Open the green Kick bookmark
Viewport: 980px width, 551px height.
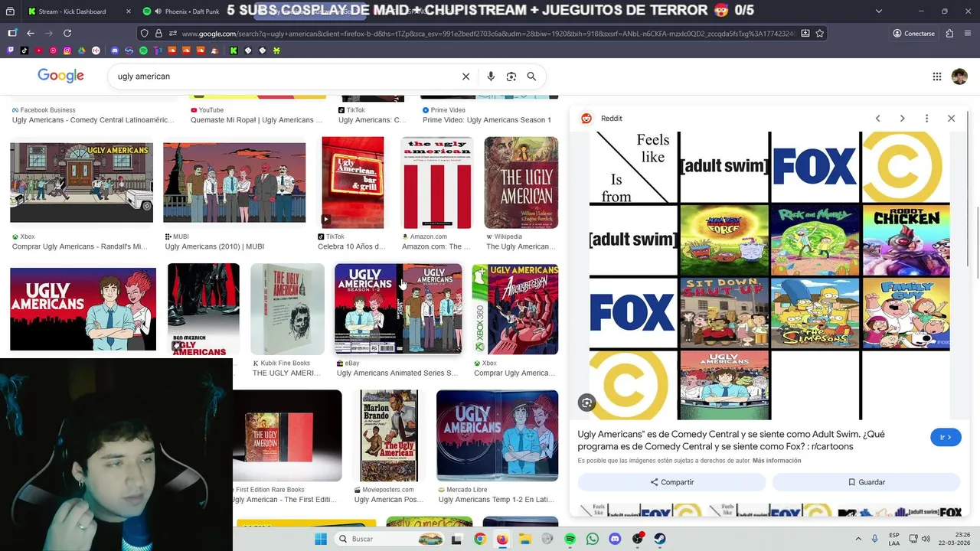click(x=234, y=51)
